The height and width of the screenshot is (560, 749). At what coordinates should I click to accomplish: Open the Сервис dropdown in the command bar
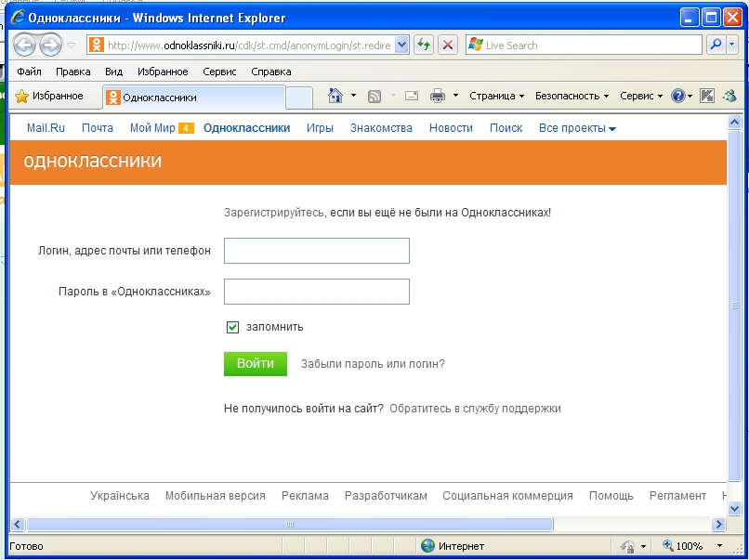641,96
